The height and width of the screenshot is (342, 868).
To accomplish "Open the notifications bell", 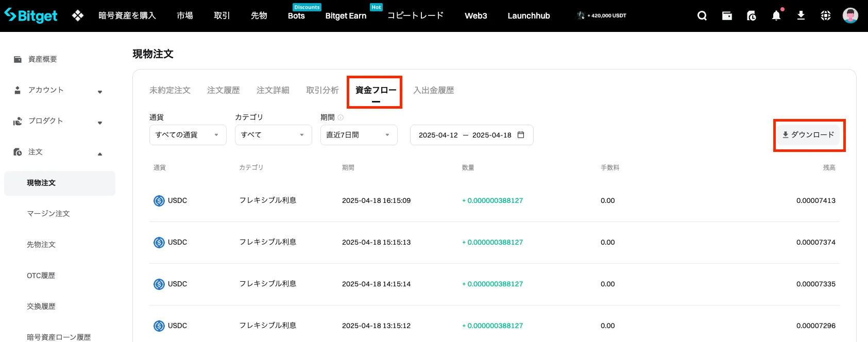I will coord(776,16).
